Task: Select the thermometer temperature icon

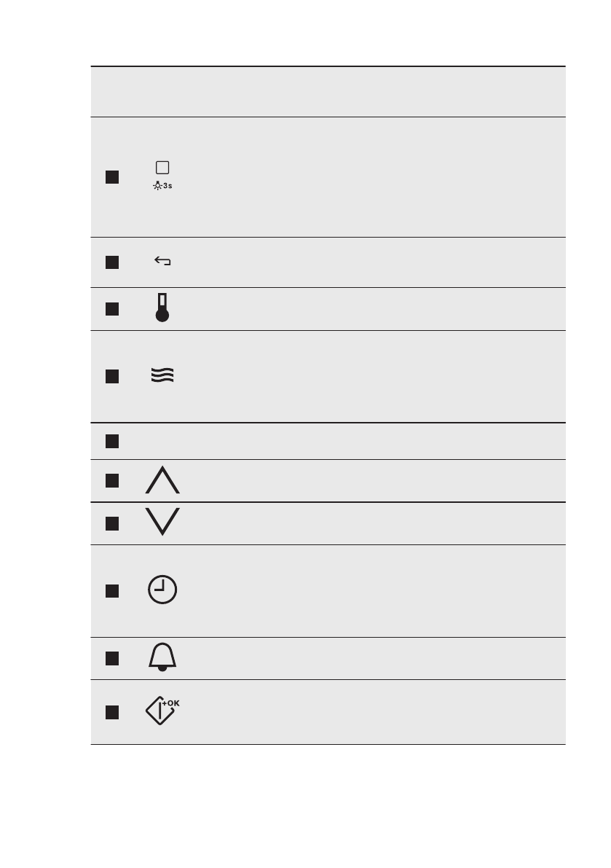Action: [x=162, y=308]
